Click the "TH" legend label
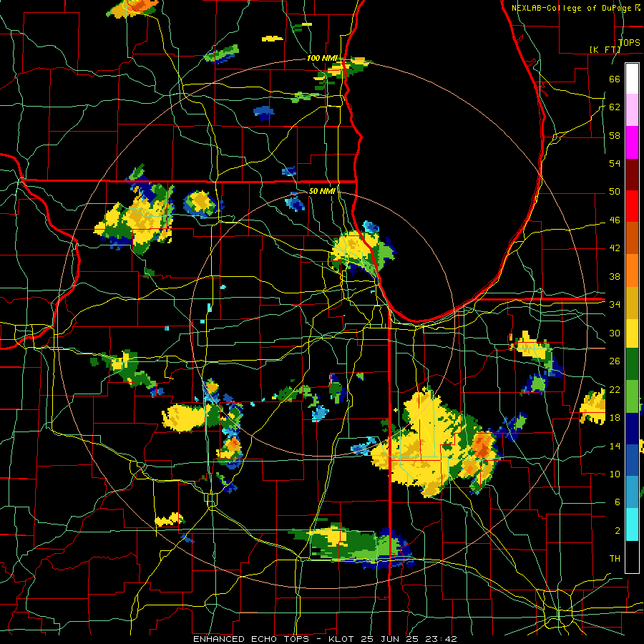The height and width of the screenshot is (644, 644). (615, 559)
